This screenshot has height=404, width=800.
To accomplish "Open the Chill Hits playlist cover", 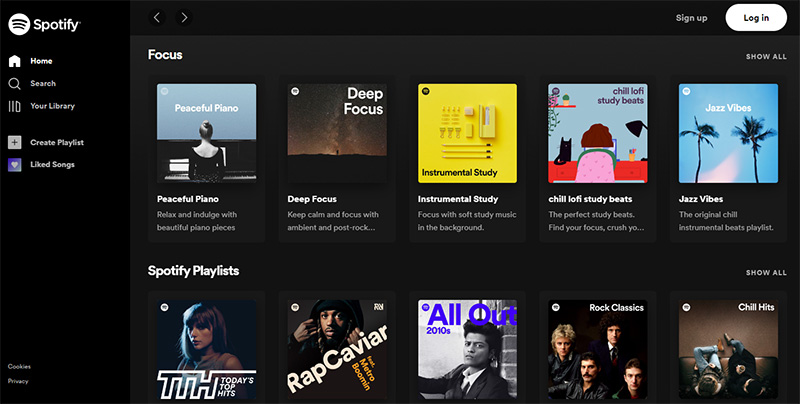I will coord(729,349).
